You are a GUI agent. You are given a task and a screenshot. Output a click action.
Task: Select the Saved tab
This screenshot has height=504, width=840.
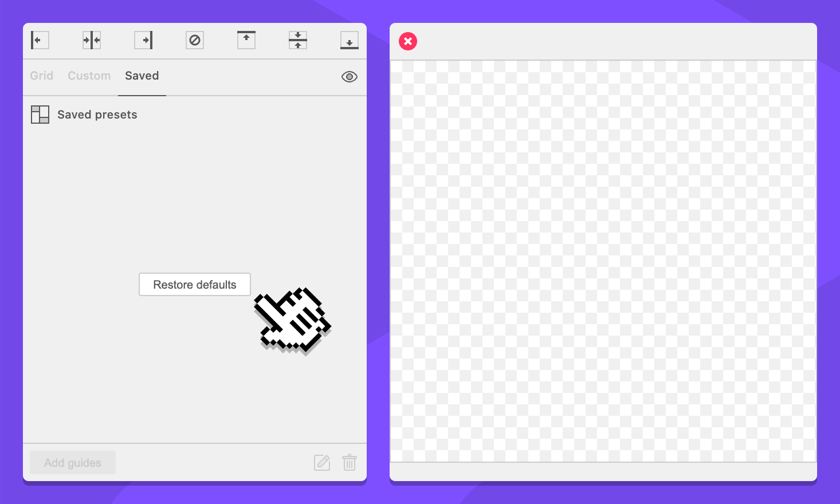[142, 76]
